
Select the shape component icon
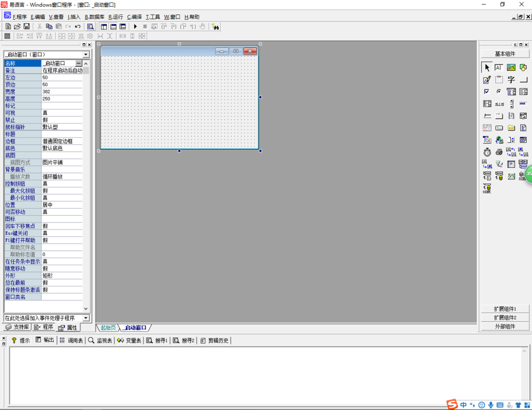pos(523,68)
